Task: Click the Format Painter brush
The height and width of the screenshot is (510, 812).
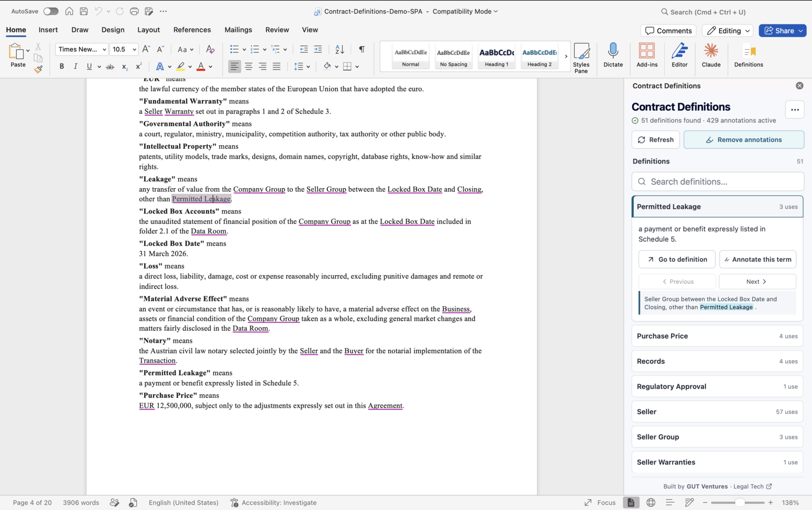Action: click(38, 70)
